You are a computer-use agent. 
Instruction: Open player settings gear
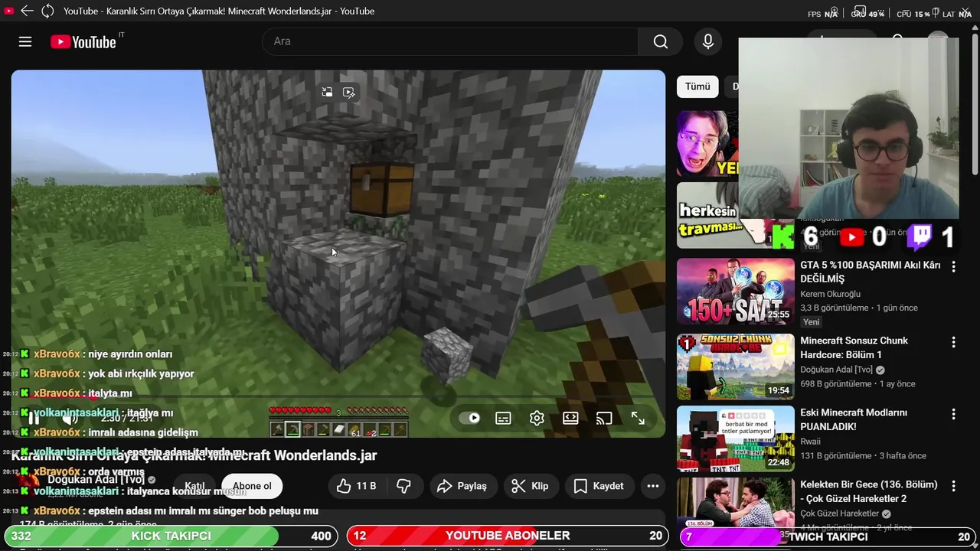tap(537, 418)
